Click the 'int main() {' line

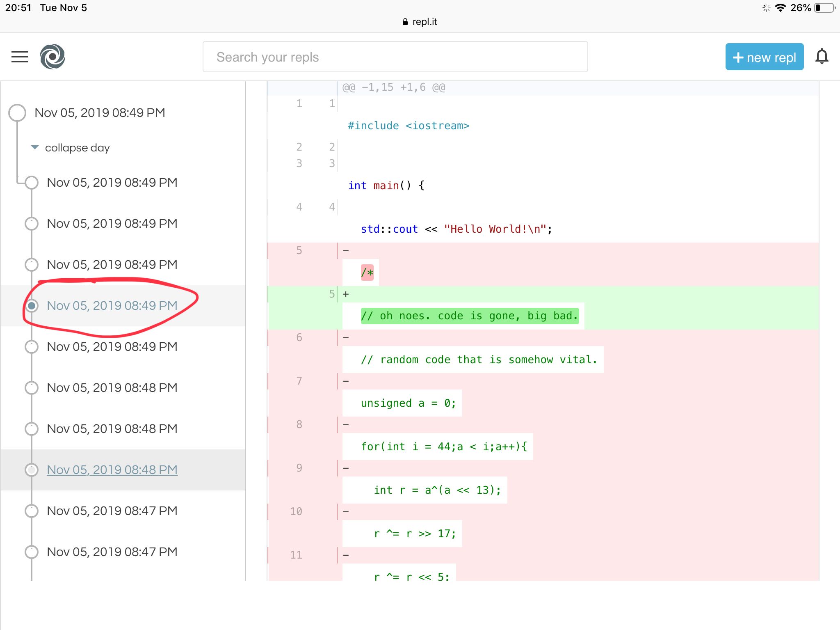[x=386, y=186]
